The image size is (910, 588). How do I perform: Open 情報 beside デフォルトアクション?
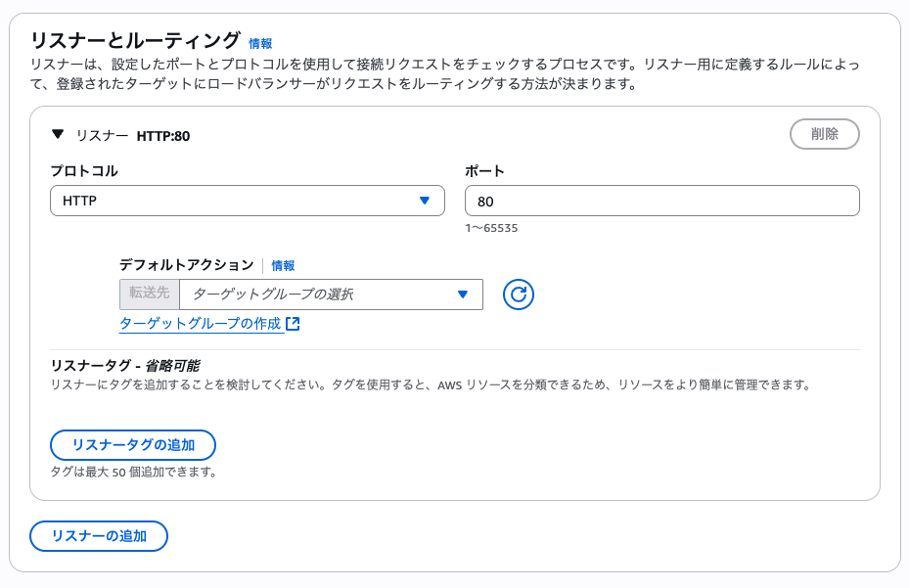[283, 265]
